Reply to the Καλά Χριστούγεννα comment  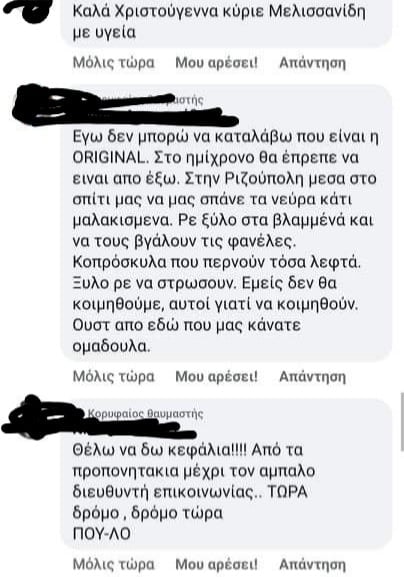click(x=312, y=63)
